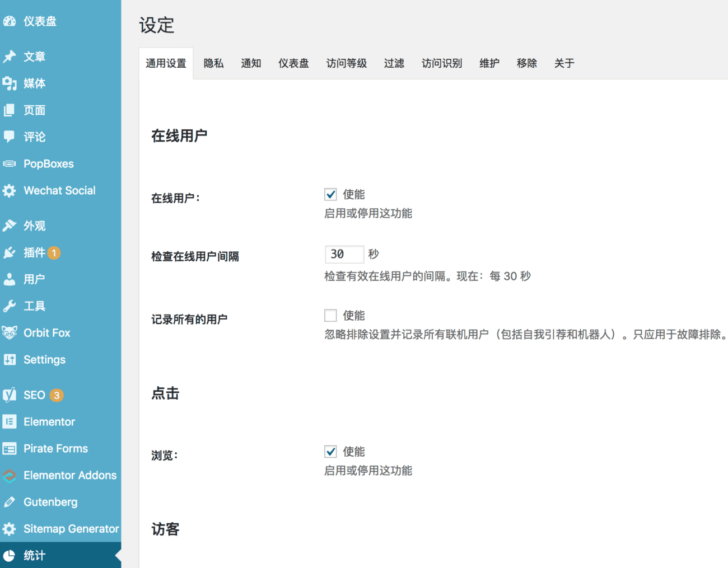This screenshot has height=568, width=728.
Task: Select the PopBoxes plugin icon
Action: (x=10, y=163)
